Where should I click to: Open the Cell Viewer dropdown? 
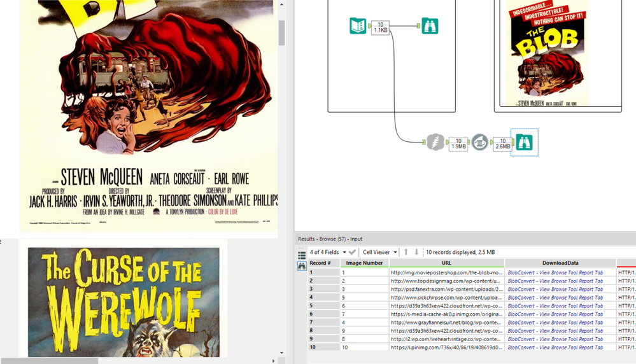click(x=379, y=252)
